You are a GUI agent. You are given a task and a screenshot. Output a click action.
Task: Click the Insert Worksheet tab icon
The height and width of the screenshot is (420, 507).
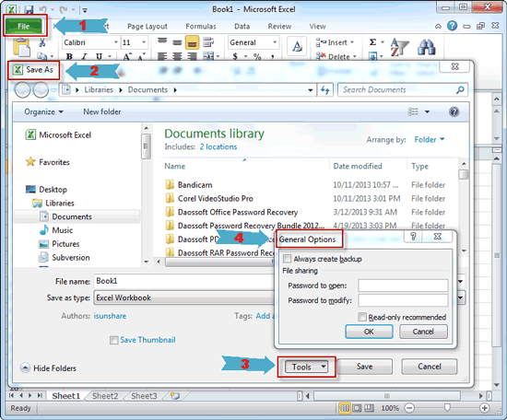coord(175,396)
